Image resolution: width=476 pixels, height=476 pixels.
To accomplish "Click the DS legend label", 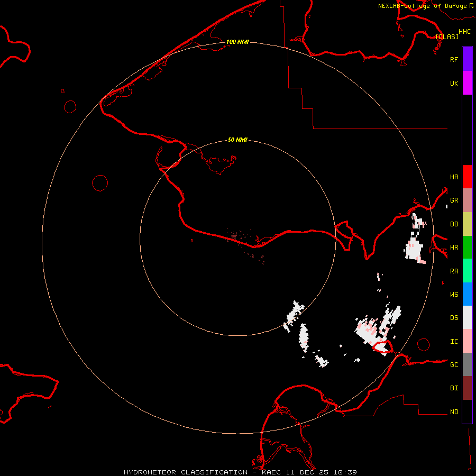I will pyautogui.click(x=454, y=317).
